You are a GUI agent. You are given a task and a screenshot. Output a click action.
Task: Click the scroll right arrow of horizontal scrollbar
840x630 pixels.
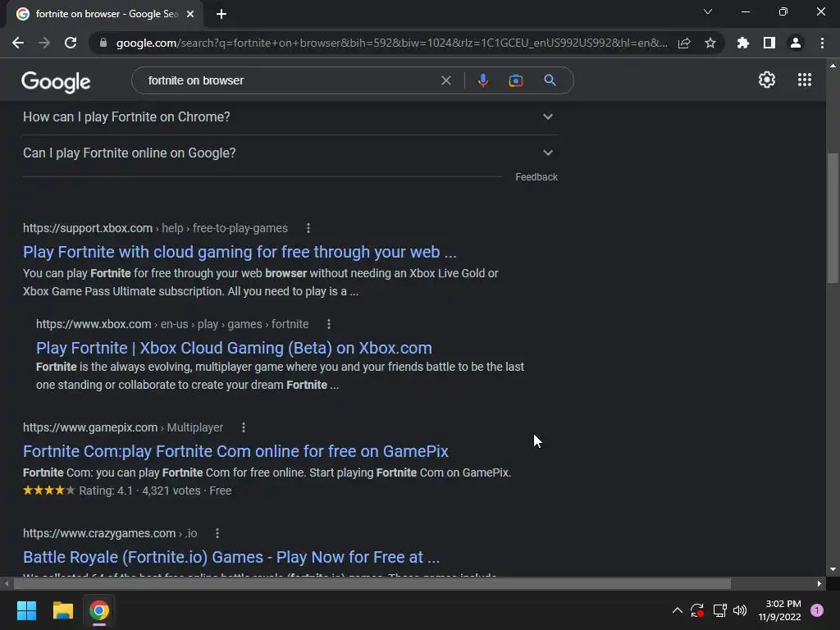click(819, 584)
